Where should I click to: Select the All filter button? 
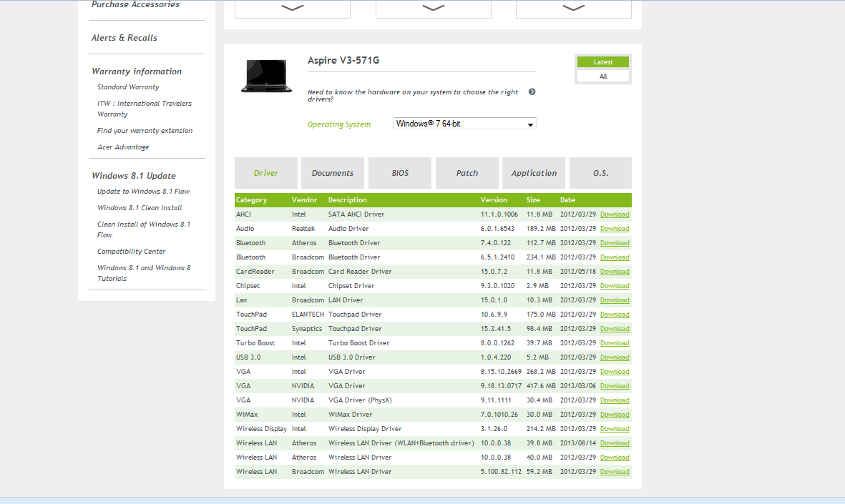(603, 76)
